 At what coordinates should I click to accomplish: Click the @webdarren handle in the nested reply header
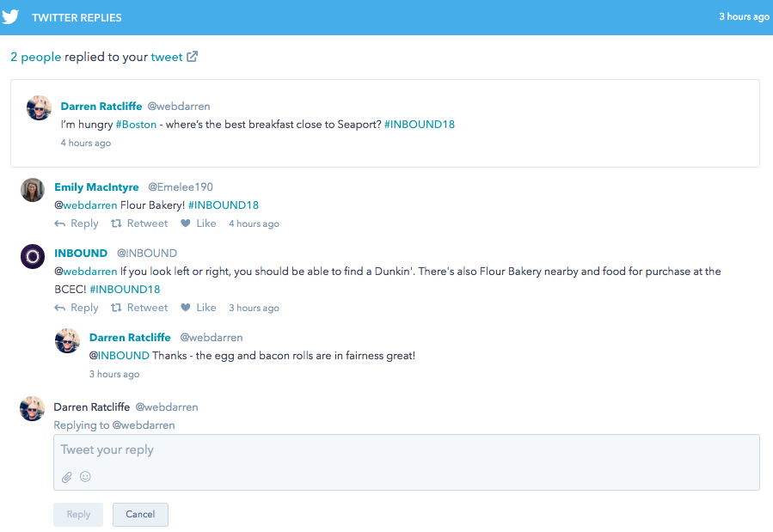coord(212,338)
